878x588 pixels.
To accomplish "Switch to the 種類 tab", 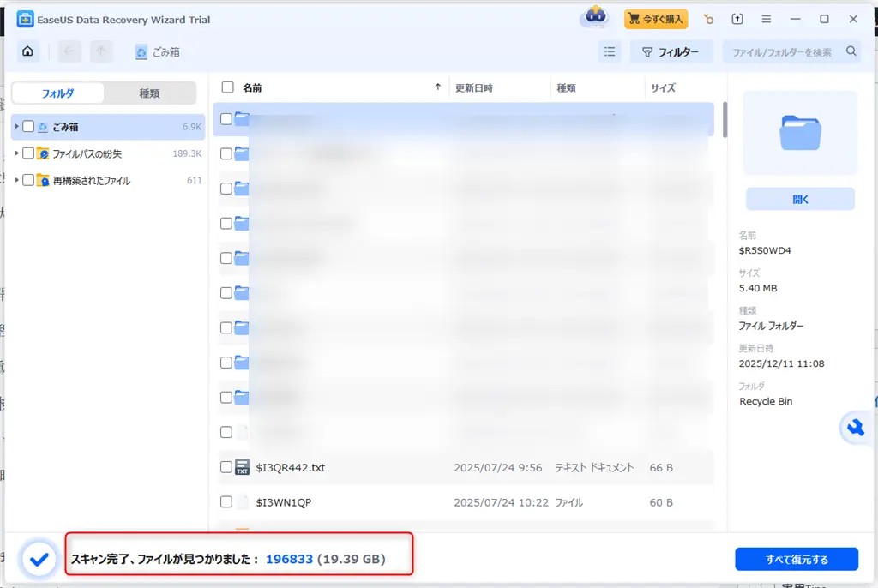I will [151, 92].
